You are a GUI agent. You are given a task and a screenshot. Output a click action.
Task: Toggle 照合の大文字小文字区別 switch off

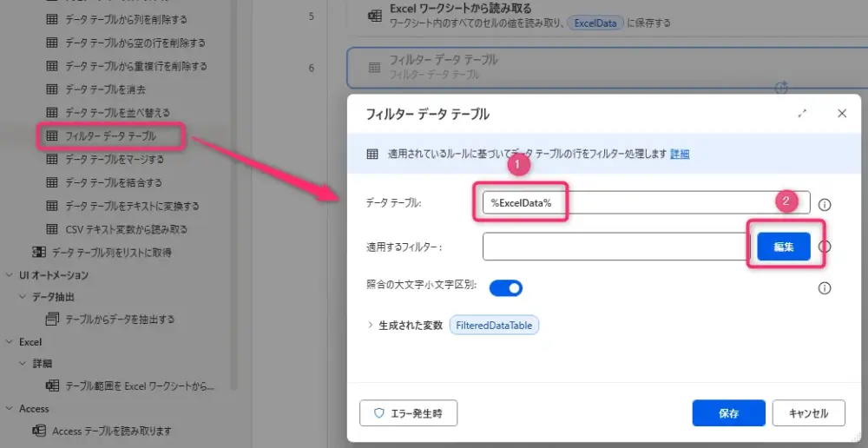505,287
